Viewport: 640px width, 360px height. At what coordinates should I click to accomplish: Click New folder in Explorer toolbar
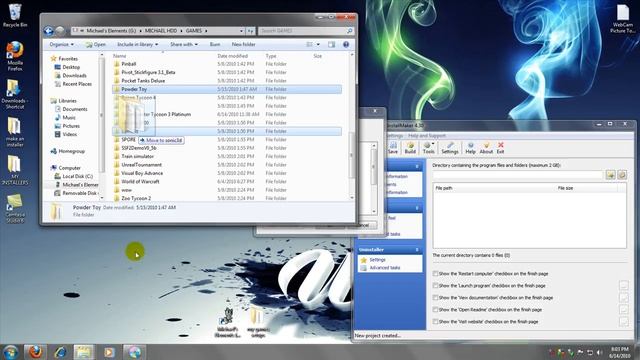click(x=244, y=44)
